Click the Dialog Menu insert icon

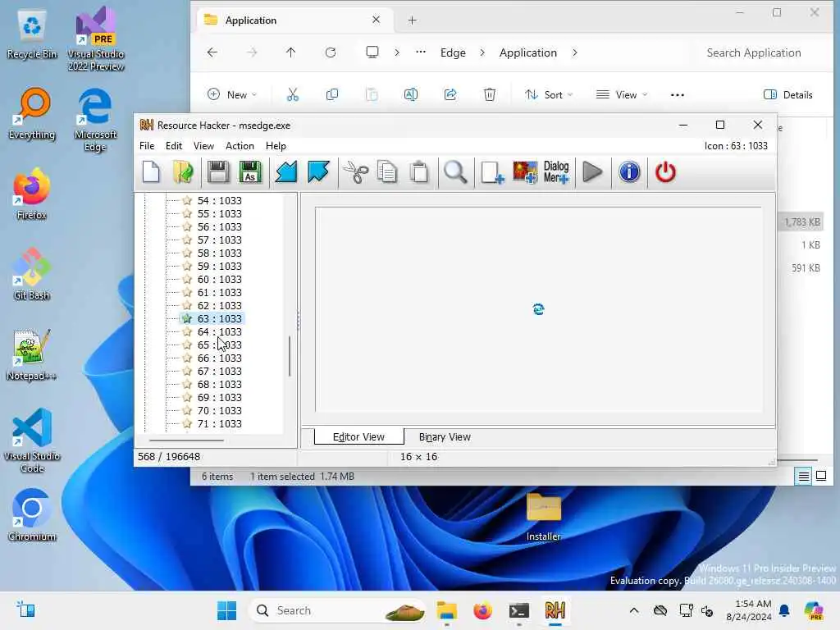click(556, 172)
